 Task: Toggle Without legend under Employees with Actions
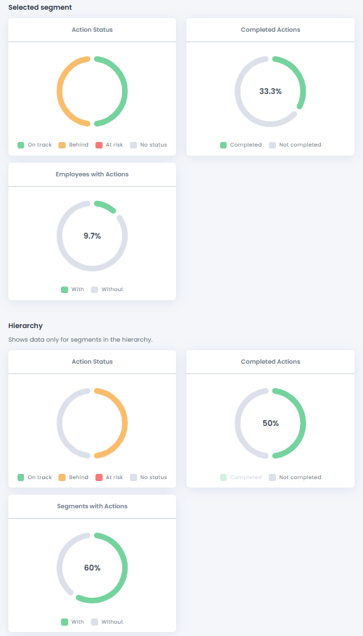[x=107, y=290]
